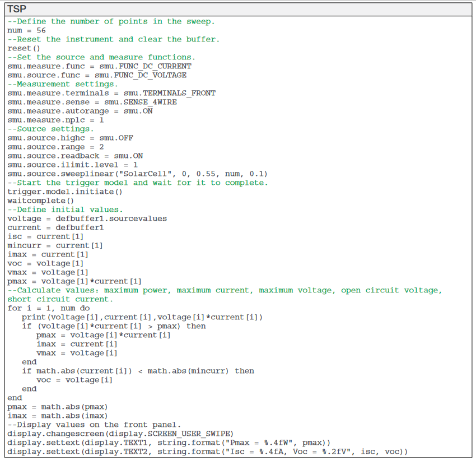Click the 'waitcomplete()' line
The image size is (476, 461).
41,201
